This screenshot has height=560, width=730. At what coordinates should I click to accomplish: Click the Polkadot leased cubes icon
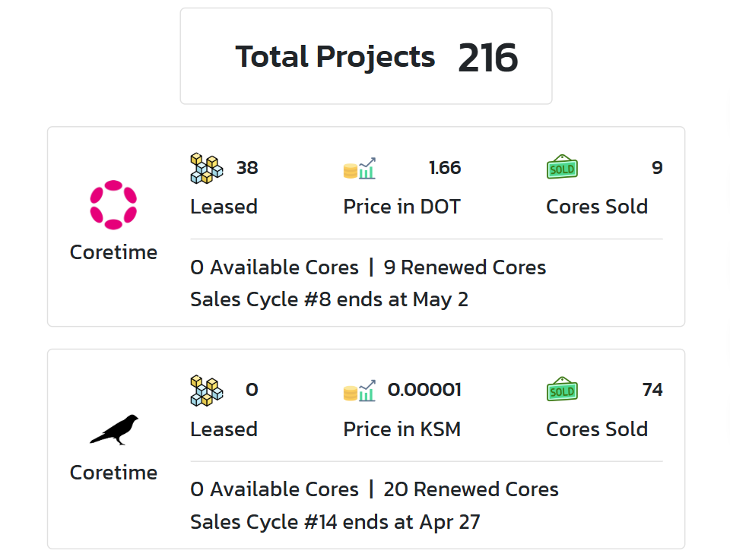coord(206,168)
